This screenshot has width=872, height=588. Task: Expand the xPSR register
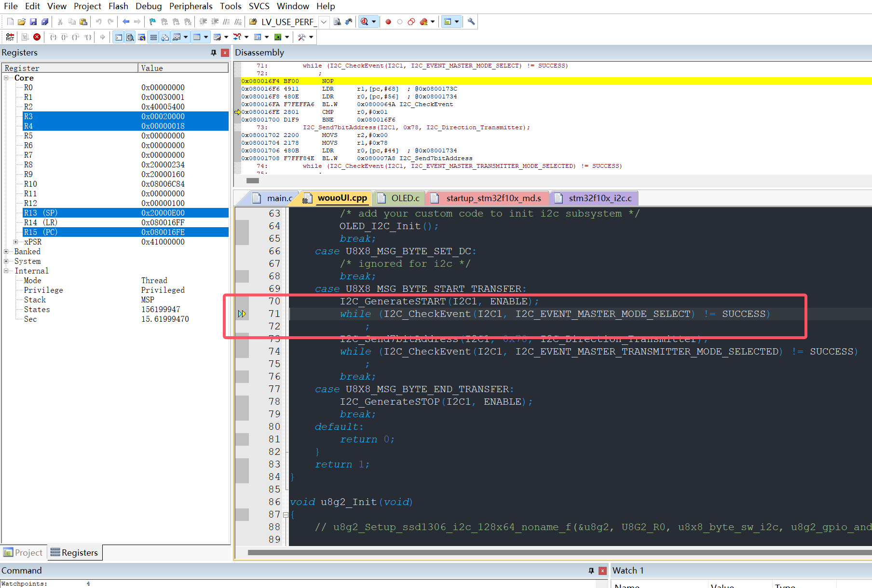point(16,242)
